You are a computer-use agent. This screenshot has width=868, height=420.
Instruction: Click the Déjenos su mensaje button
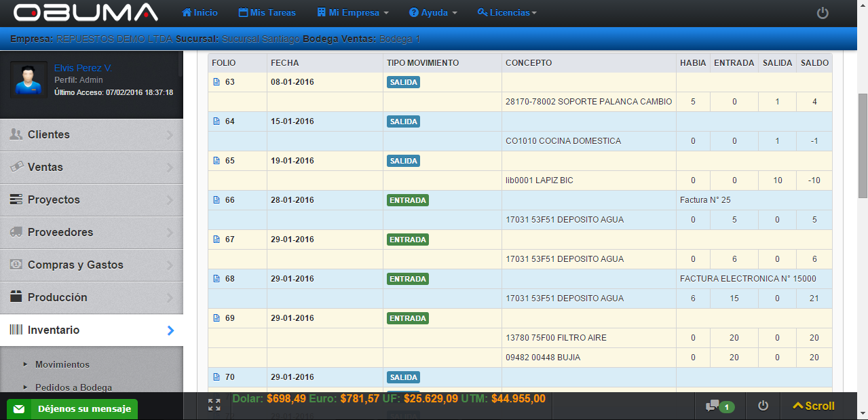(73, 409)
